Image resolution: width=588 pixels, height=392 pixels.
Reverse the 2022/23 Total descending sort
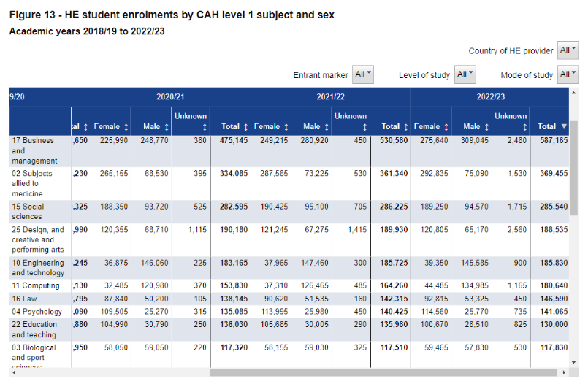click(551, 126)
